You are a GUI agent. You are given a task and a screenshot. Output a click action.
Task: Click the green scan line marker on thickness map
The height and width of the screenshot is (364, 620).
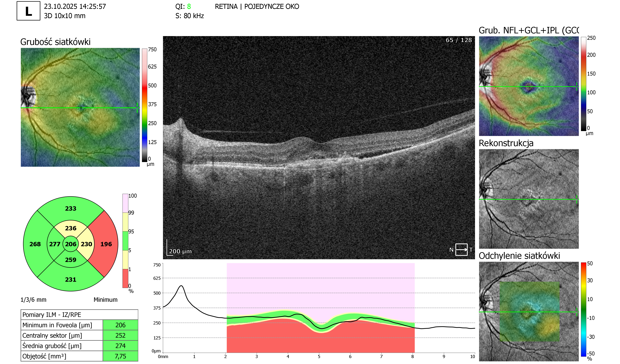click(137, 108)
